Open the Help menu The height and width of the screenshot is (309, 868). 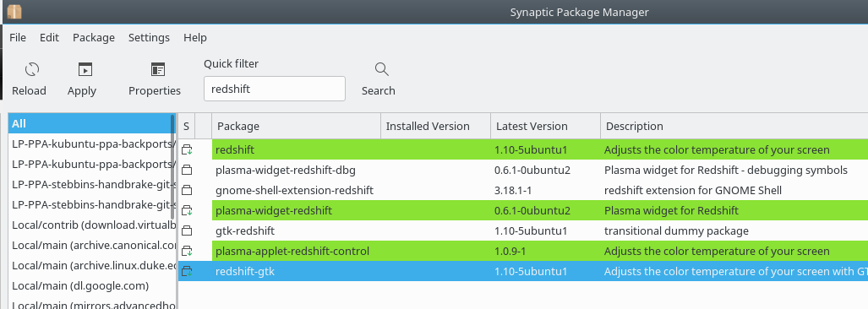[x=195, y=38]
